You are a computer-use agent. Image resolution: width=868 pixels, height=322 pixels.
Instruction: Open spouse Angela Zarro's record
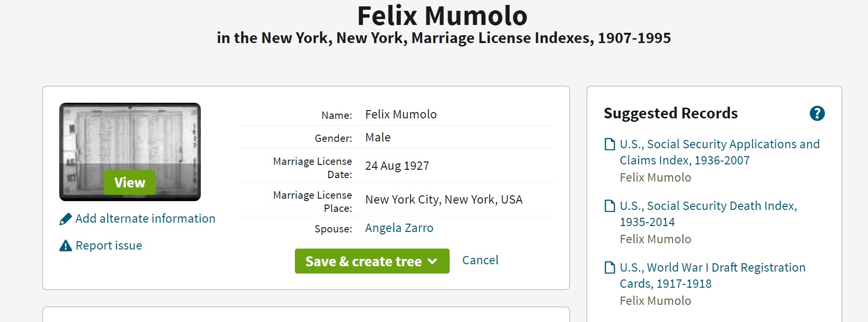[x=399, y=228]
